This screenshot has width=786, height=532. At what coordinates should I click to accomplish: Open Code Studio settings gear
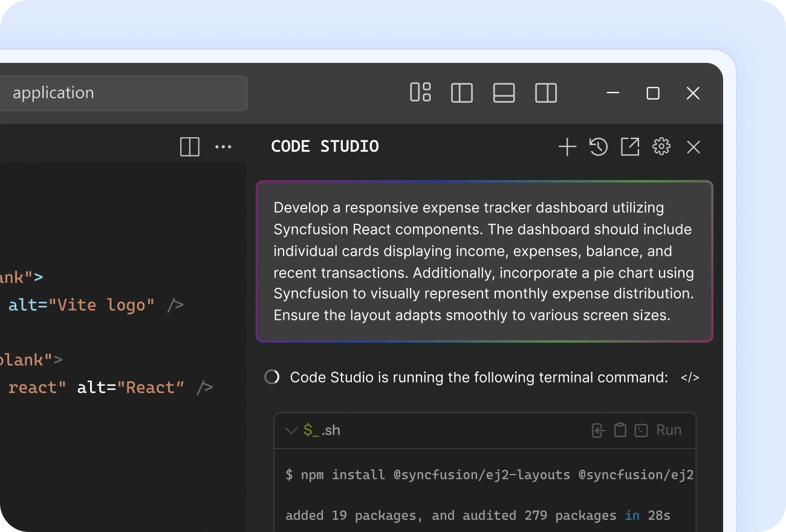(x=661, y=147)
